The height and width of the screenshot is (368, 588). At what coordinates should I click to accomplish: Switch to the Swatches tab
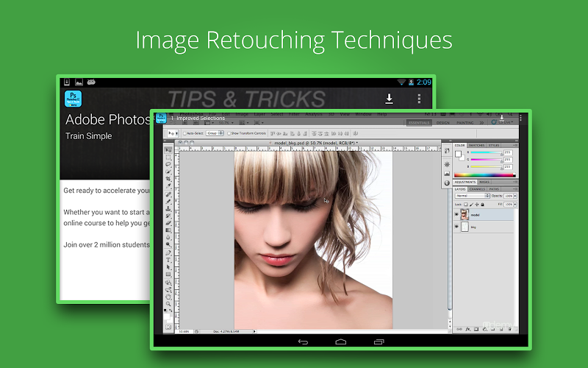(x=478, y=146)
